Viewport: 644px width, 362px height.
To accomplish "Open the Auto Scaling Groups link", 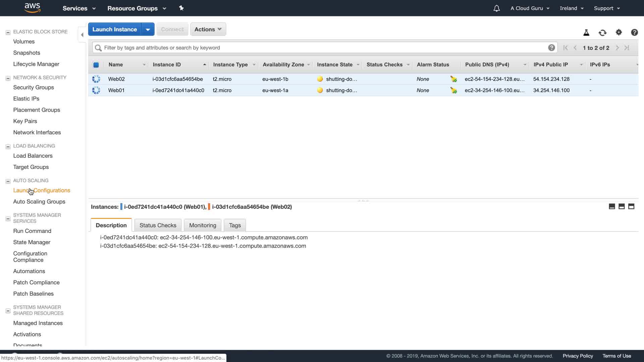I will 39,201.
